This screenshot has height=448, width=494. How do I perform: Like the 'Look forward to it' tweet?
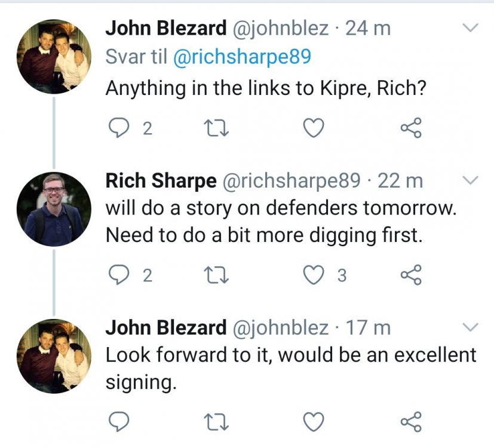314,422
